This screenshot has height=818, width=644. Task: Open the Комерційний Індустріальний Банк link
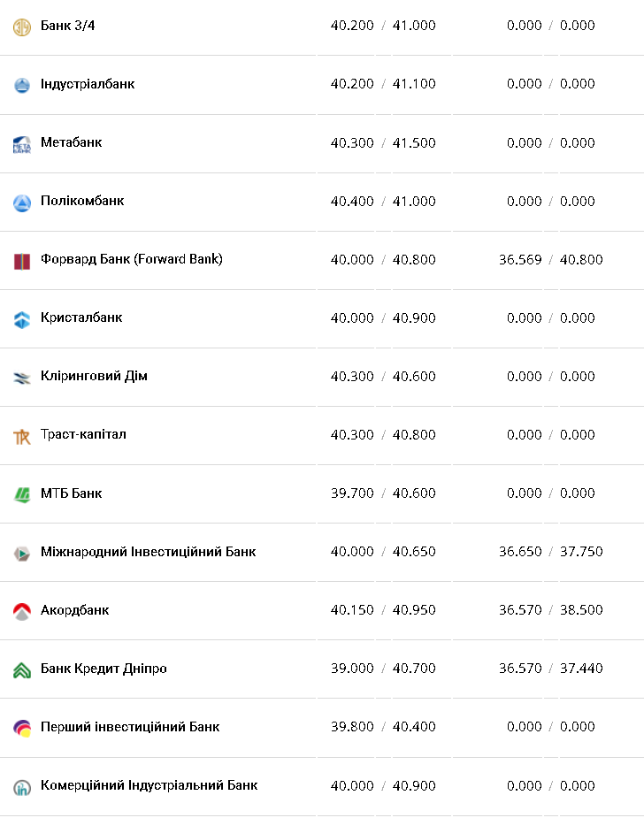[149, 785]
